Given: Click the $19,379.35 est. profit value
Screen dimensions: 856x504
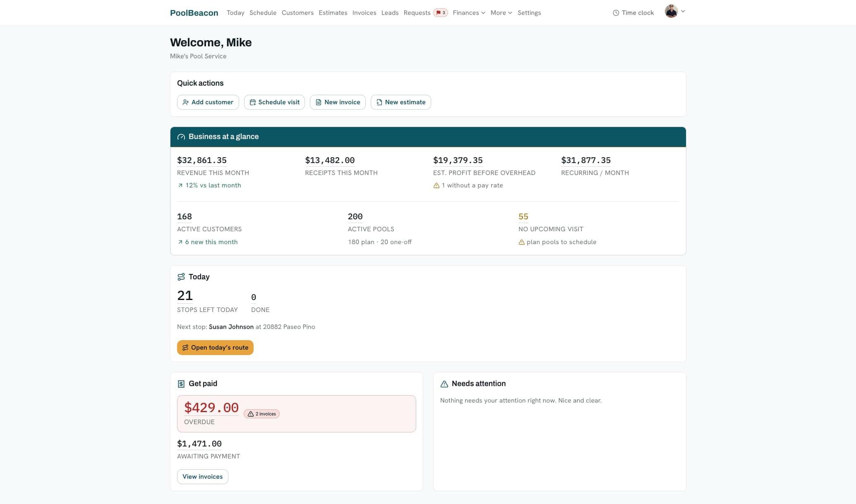Looking at the screenshot, I should (x=458, y=160).
